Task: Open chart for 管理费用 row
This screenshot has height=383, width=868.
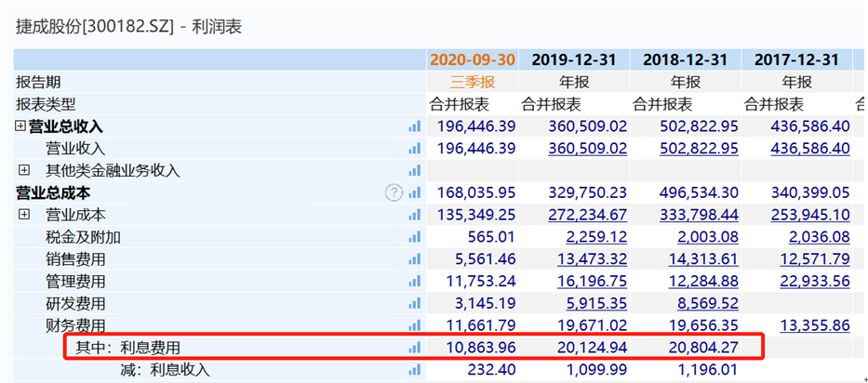Action: click(414, 282)
